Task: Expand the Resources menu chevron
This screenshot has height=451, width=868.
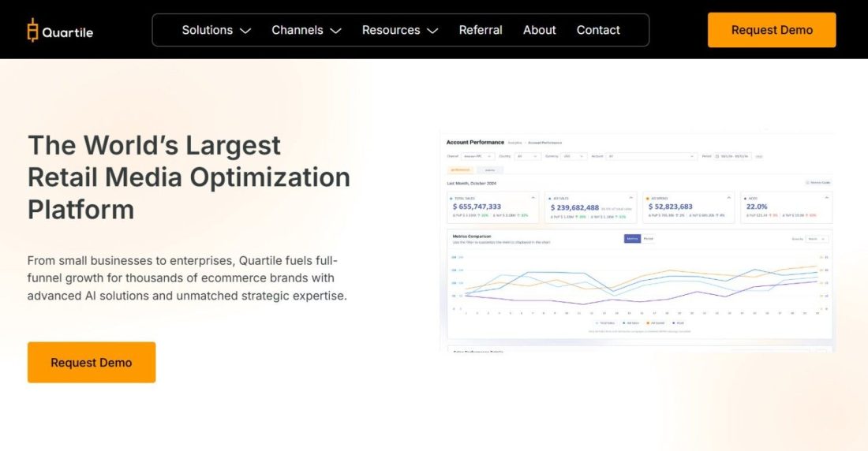Action: [432, 31]
